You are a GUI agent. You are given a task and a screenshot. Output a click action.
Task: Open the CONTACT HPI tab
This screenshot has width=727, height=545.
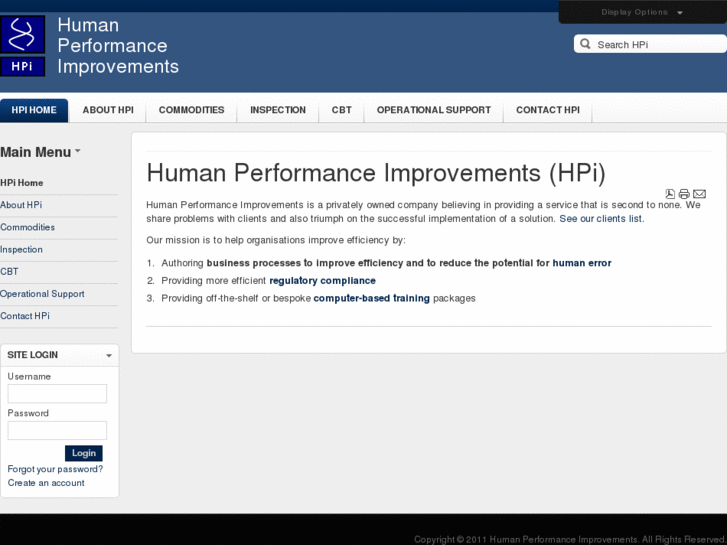point(548,110)
